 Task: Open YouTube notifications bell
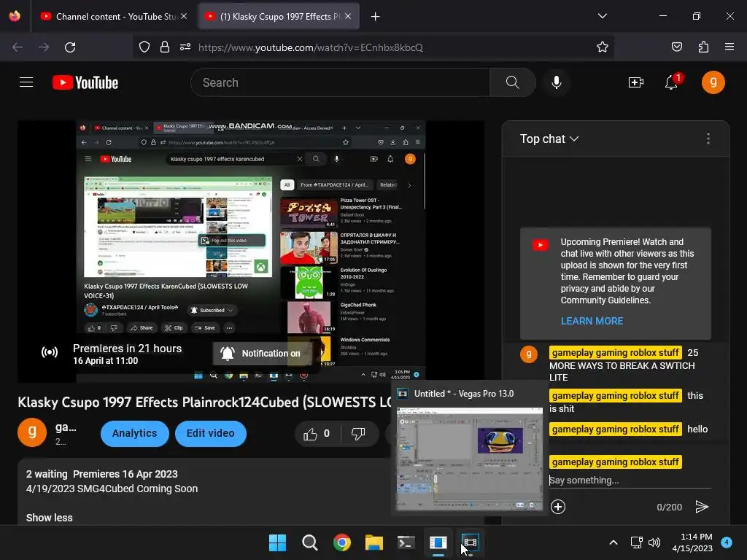point(671,82)
